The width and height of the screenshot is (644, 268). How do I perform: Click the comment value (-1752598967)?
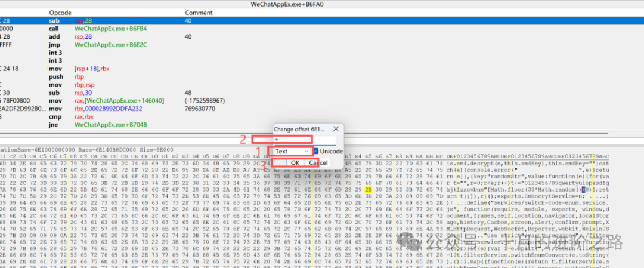205,101
